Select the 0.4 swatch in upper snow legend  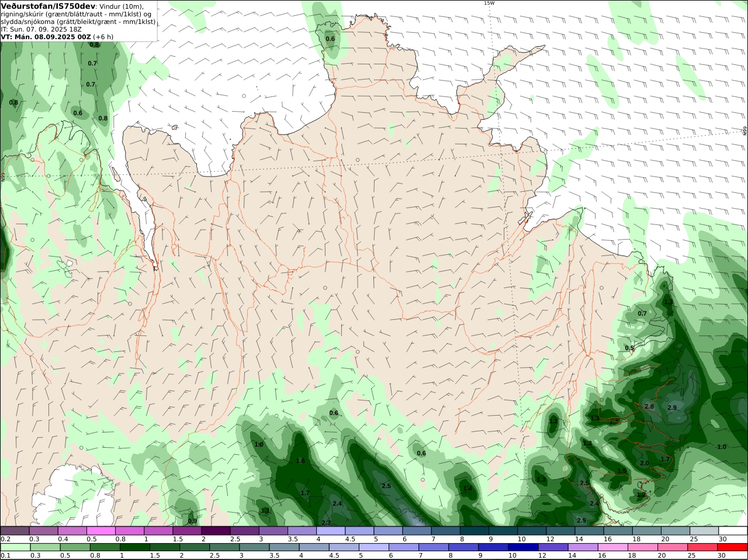[72, 530]
